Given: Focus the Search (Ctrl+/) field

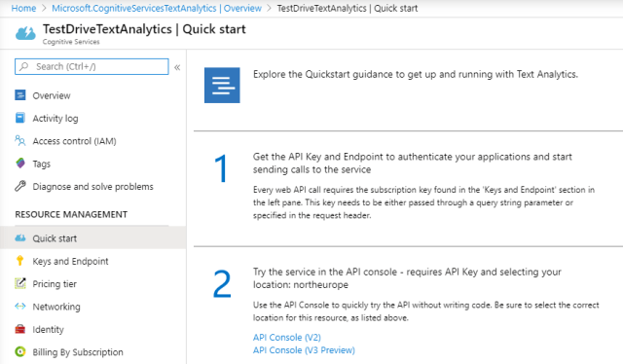Looking at the screenshot, I should pyautogui.click(x=92, y=66).
